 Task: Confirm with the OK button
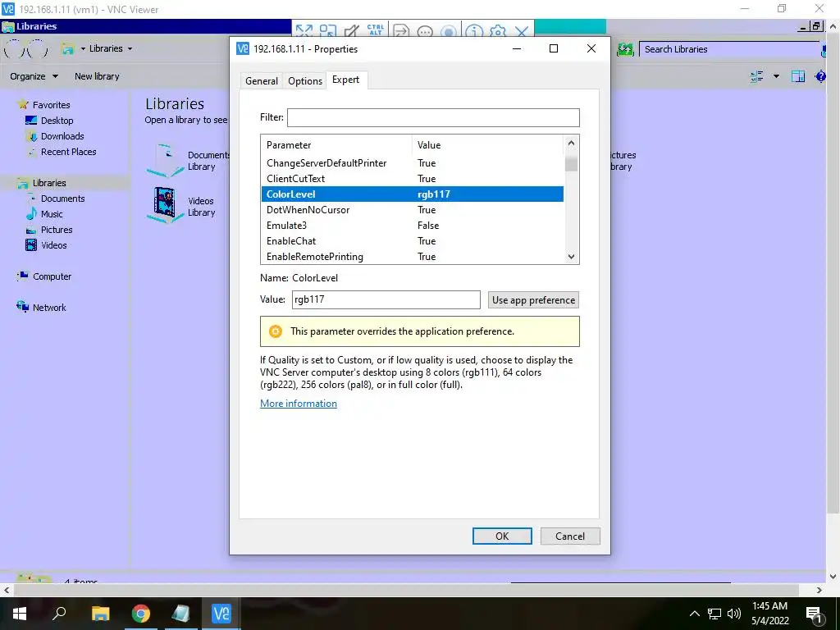(502, 536)
